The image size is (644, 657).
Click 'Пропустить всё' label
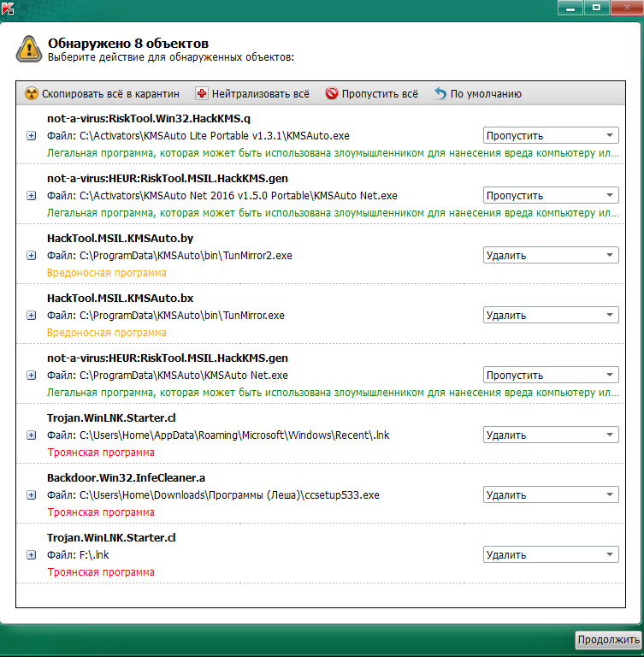click(380, 94)
